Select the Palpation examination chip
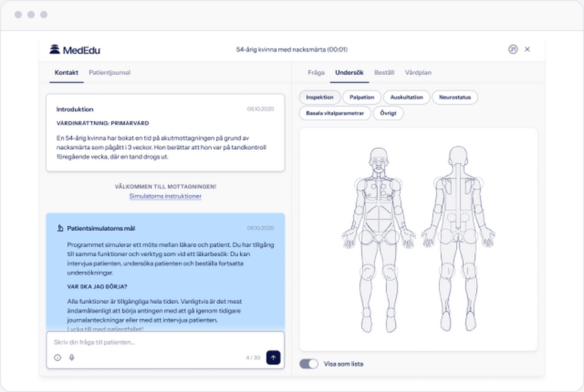Screen dimensions: 584x392 click(x=362, y=97)
